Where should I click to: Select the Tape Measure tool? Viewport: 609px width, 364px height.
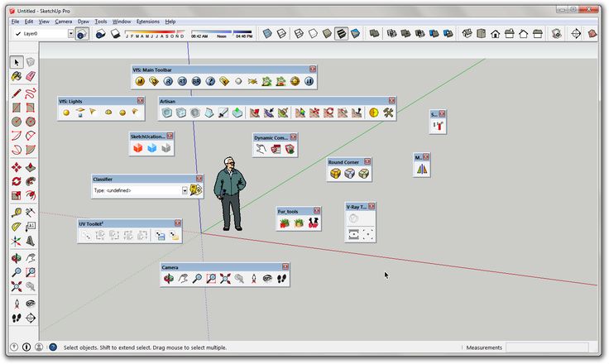coord(17,213)
